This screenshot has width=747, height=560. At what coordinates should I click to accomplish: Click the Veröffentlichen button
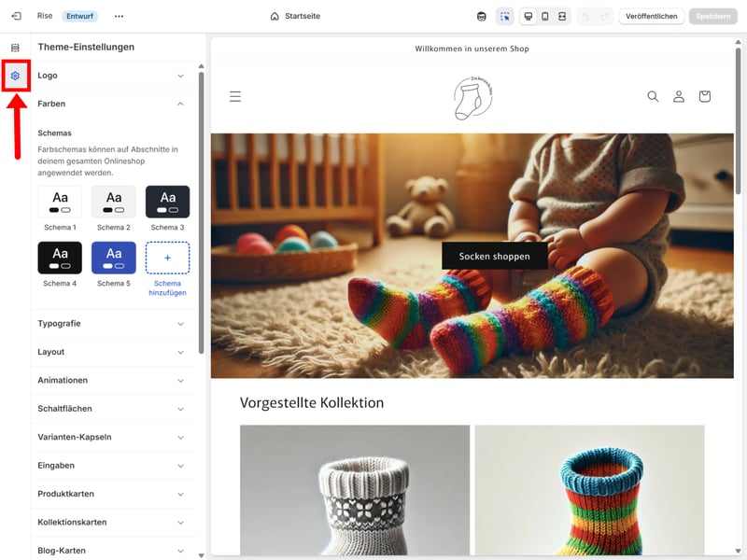(x=651, y=16)
